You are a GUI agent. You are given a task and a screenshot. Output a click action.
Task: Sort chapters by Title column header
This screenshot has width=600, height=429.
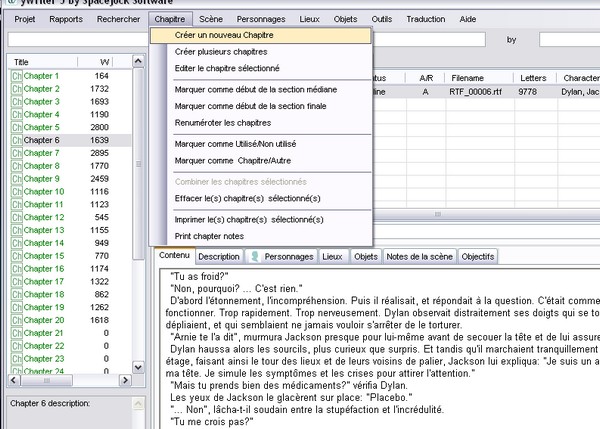[43, 62]
